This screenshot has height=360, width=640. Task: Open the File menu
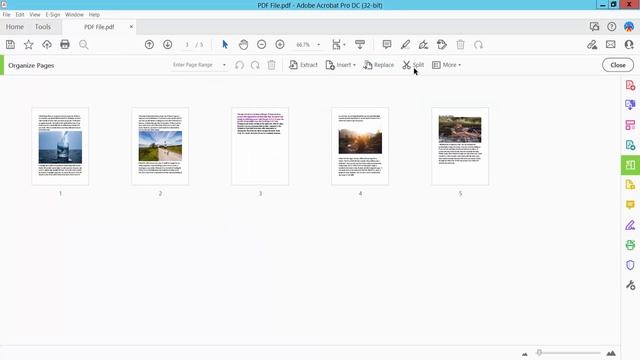point(7,14)
